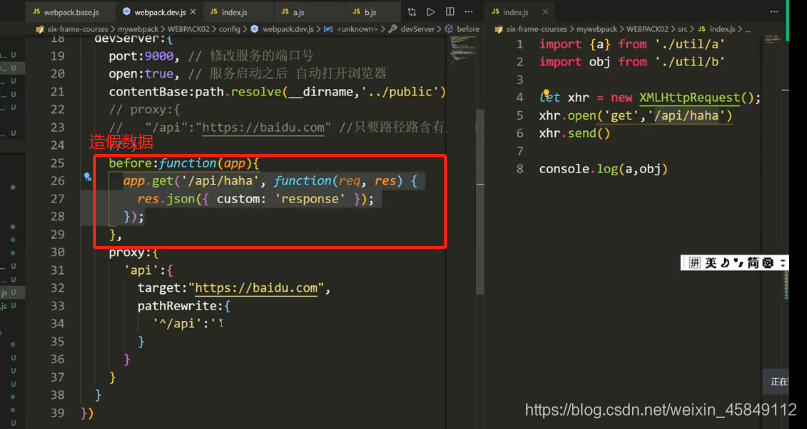This screenshot has width=807, height=429.
Task: Click xhr.send() on line 6
Action: [x=574, y=133]
